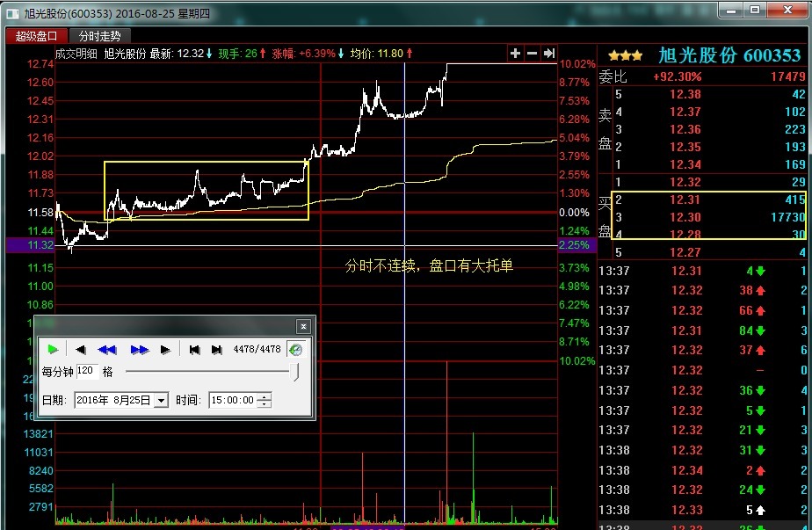The width and height of the screenshot is (812, 530).
Task: Click the replay speed slider handle
Action: point(296,373)
